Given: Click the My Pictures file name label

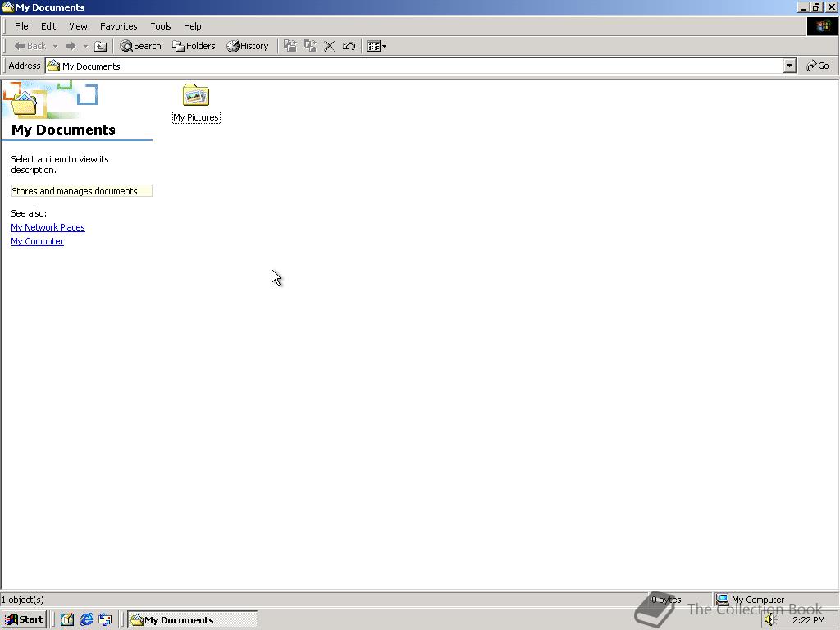Looking at the screenshot, I should pyautogui.click(x=196, y=117).
